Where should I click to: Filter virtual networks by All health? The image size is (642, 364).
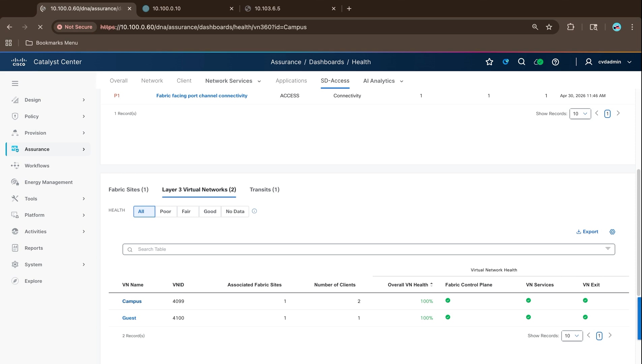(x=144, y=211)
